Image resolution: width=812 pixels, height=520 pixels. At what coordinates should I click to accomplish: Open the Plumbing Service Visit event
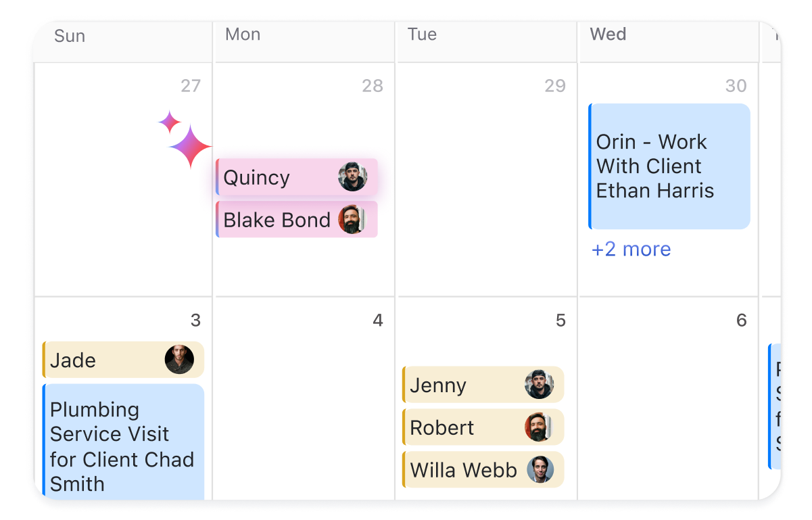tap(123, 442)
